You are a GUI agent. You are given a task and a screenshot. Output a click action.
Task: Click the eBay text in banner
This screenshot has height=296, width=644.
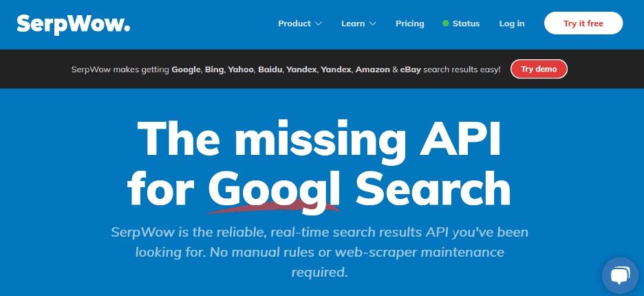coord(410,70)
